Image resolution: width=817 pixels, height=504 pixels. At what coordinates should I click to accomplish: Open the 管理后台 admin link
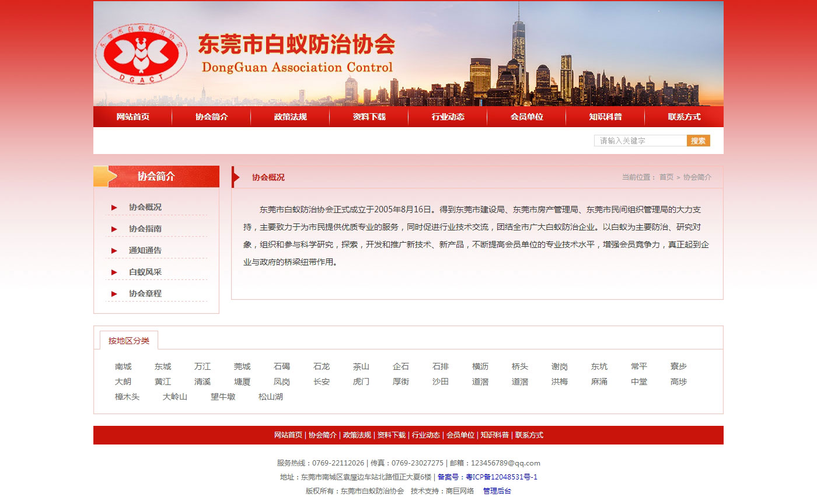pyautogui.click(x=497, y=491)
